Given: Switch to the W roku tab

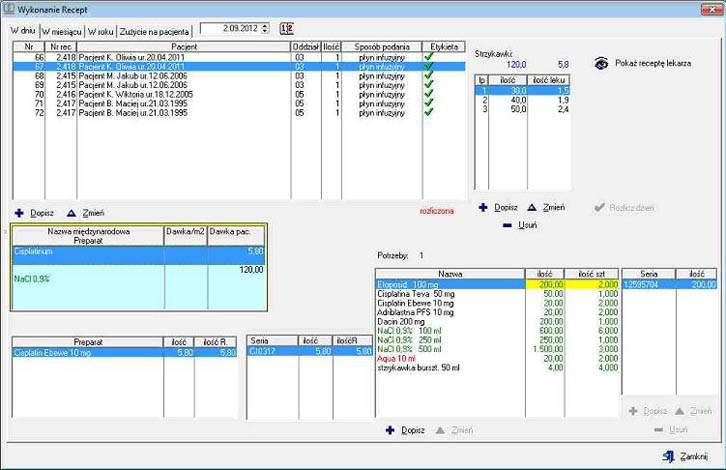Looking at the screenshot, I should pos(101,31).
